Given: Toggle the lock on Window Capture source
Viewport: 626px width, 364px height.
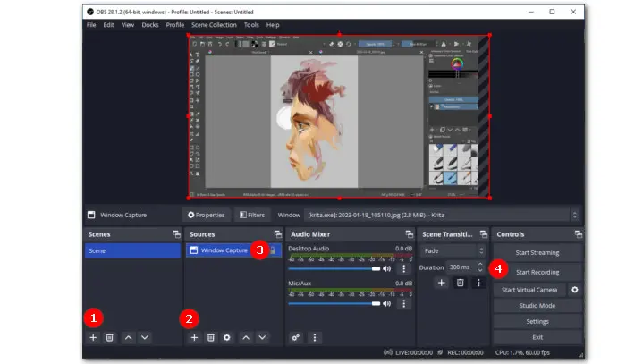Looking at the screenshot, I should (x=273, y=250).
